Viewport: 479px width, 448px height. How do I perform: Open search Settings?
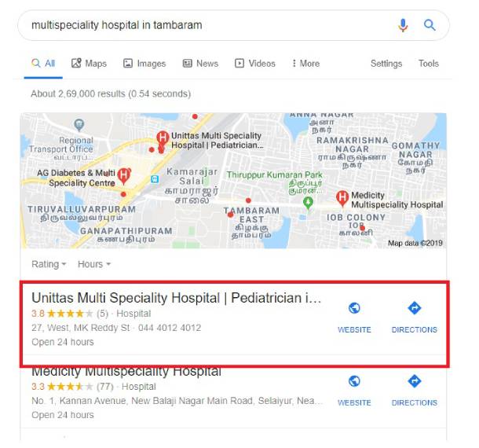tap(386, 64)
